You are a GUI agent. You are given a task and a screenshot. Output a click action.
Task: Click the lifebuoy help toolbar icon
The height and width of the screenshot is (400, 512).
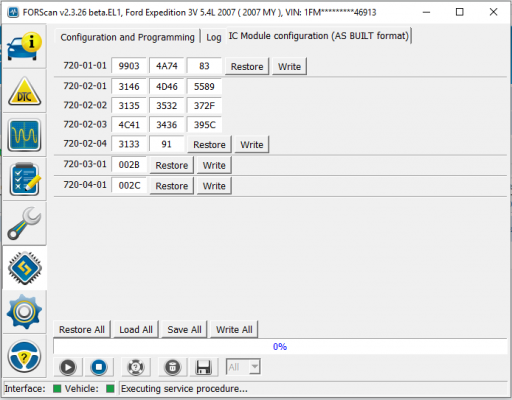[x=136, y=367]
